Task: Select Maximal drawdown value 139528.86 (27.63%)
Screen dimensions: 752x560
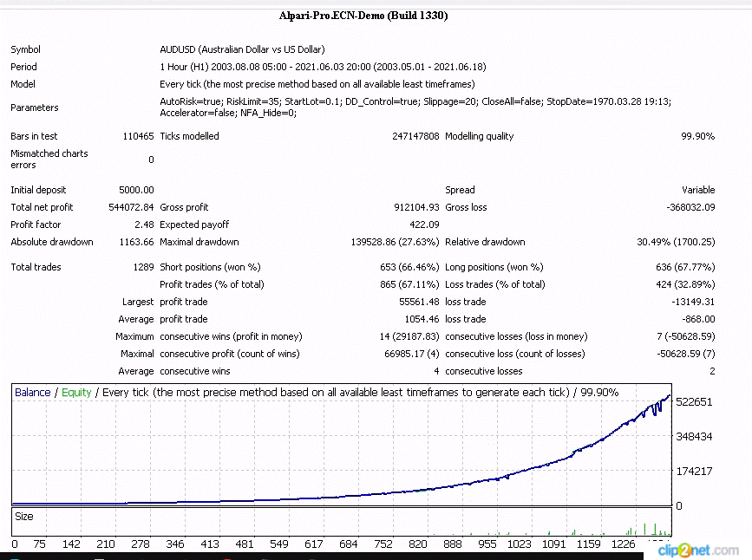Action: click(395, 242)
